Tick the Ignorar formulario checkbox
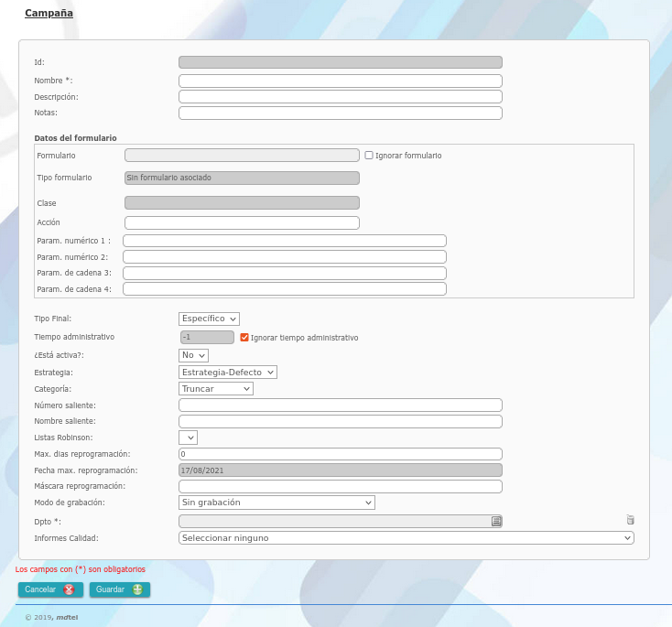The image size is (672, 627). click(369, 155)
